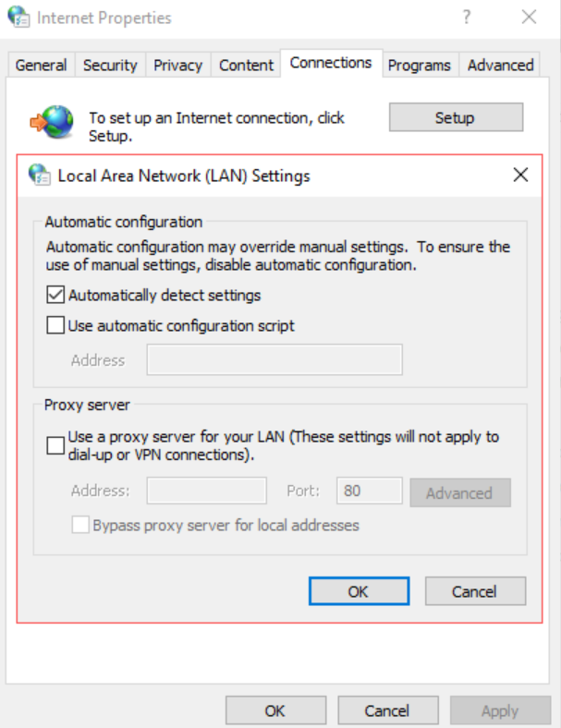The height and width of the screenshot is (728, 561).
Task: Switch to the Advanced tab
Action: (500, 65)
